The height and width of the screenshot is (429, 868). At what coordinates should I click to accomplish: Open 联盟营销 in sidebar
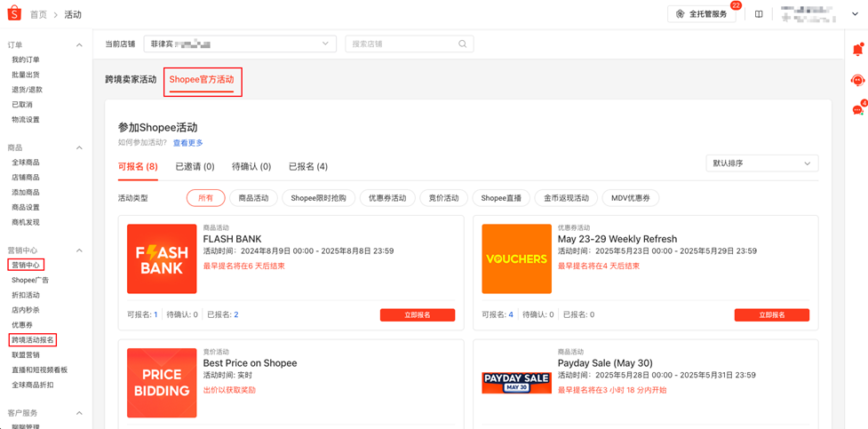click(26, 354)
